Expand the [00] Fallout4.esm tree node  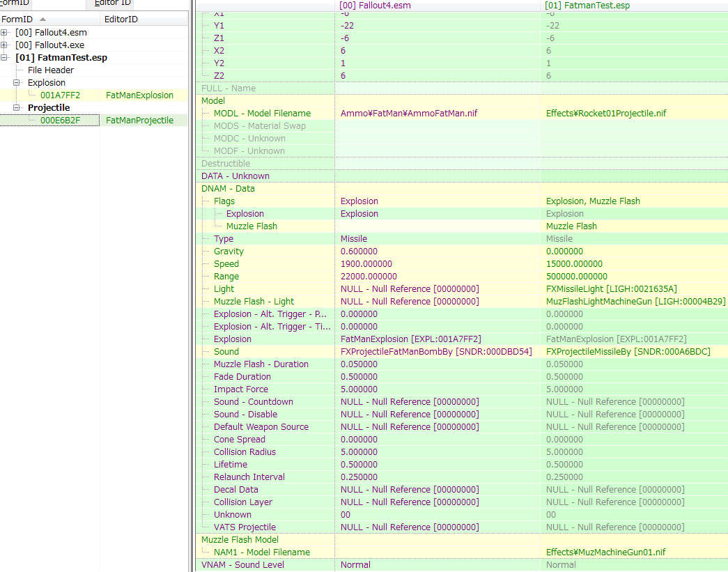point(3,33)
